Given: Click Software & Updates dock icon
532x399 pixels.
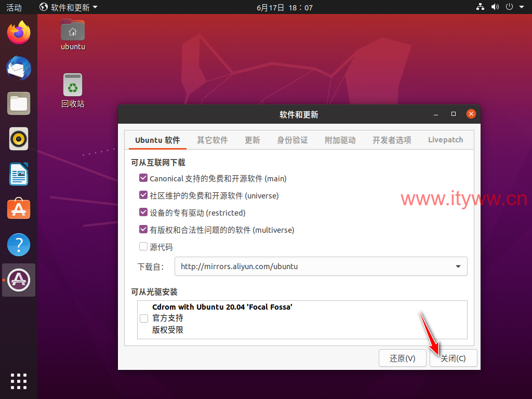Looking at the screenshot, I should (x=19, y=280).
